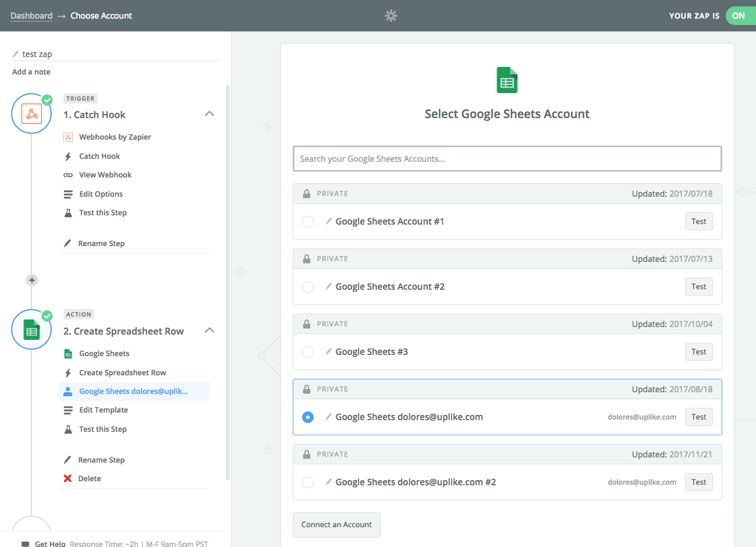This screenshot has width=756, height=547.
Task: Click Delete to remove the action step
Action: pos(90,479)
